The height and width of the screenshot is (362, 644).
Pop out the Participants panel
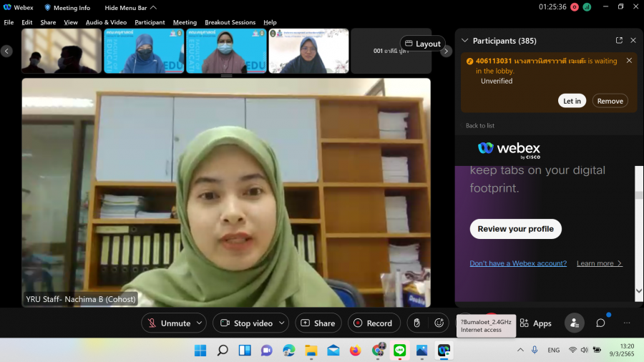pyautogui.click(x=619, y=41)
